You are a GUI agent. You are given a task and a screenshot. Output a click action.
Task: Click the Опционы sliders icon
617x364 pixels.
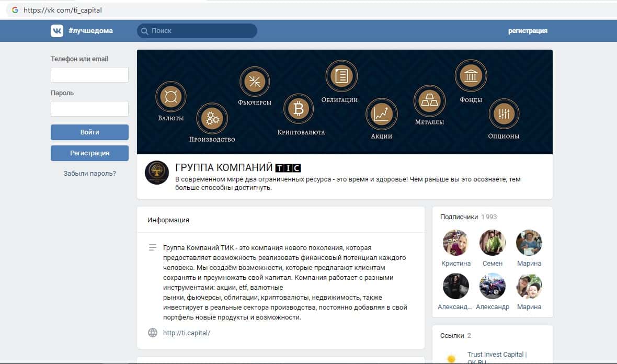(504, 113)
